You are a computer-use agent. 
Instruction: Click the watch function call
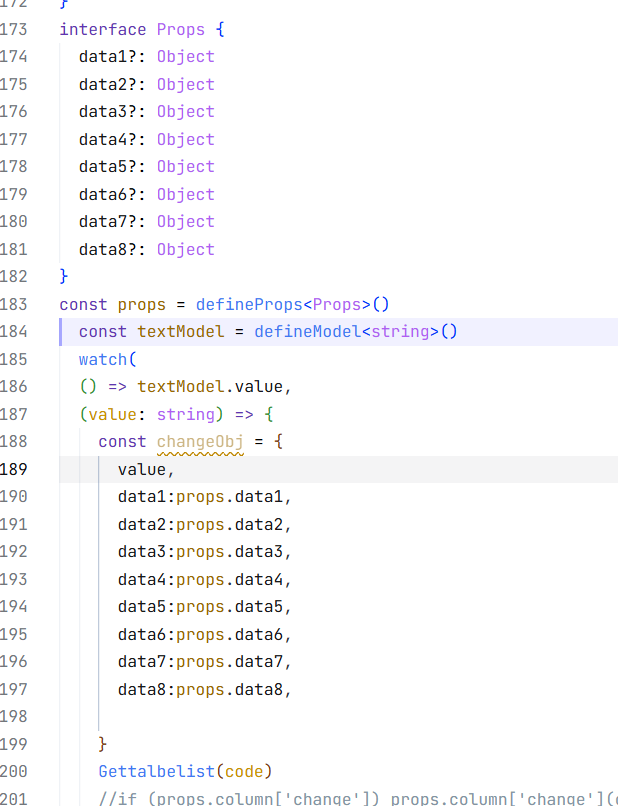103,359
